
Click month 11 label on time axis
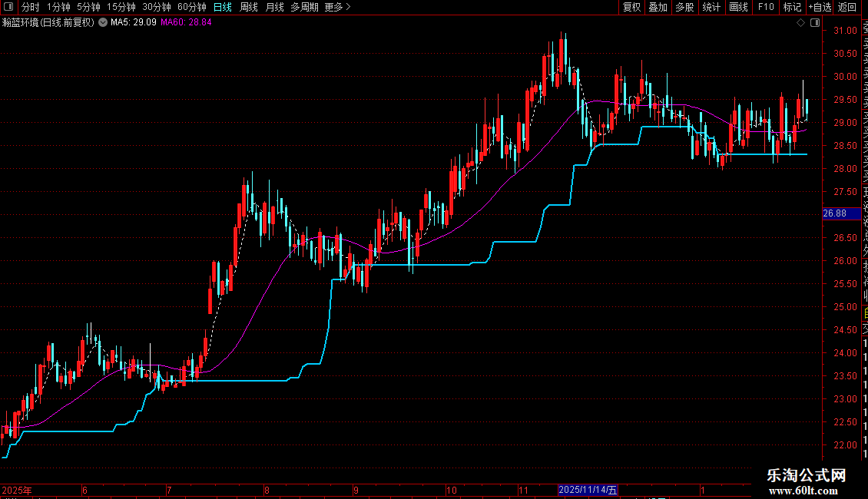click(x=523, y=491)
